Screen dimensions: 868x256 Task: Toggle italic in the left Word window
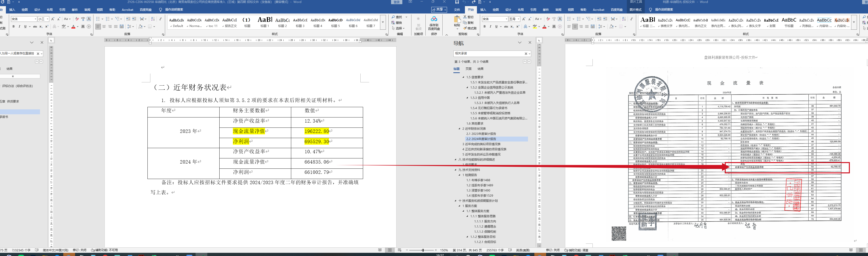[x=19, y=27]
